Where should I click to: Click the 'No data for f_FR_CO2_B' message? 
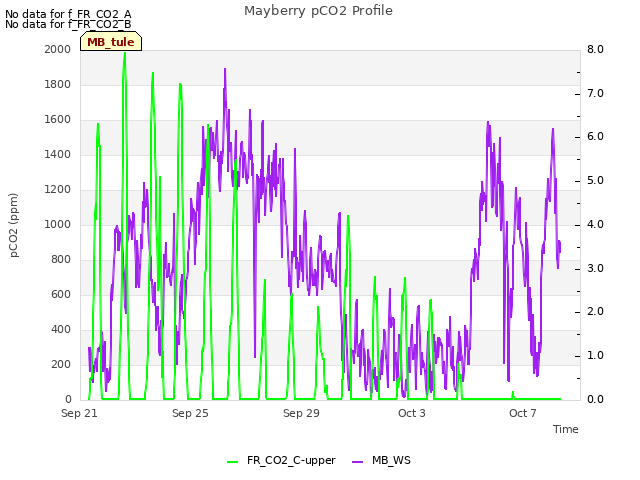pos(68,24)
